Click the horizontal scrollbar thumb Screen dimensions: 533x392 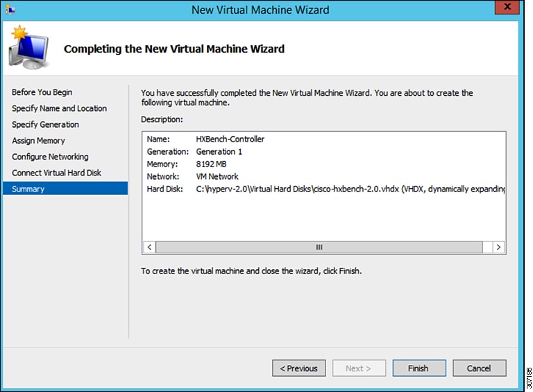point(319,247)
